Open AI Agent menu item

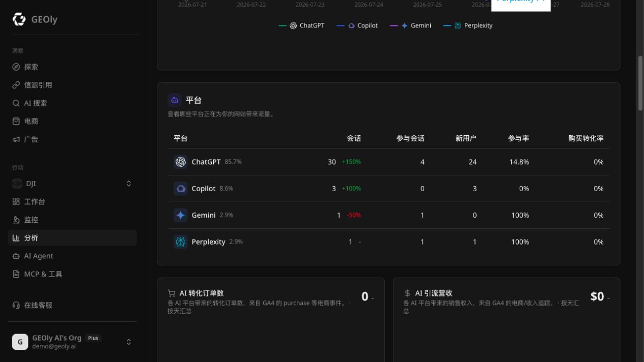pos(72,256)
